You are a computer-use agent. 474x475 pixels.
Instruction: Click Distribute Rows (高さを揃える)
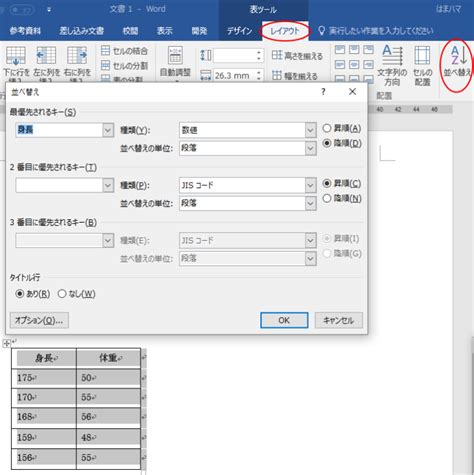click(x=297, y=56)
